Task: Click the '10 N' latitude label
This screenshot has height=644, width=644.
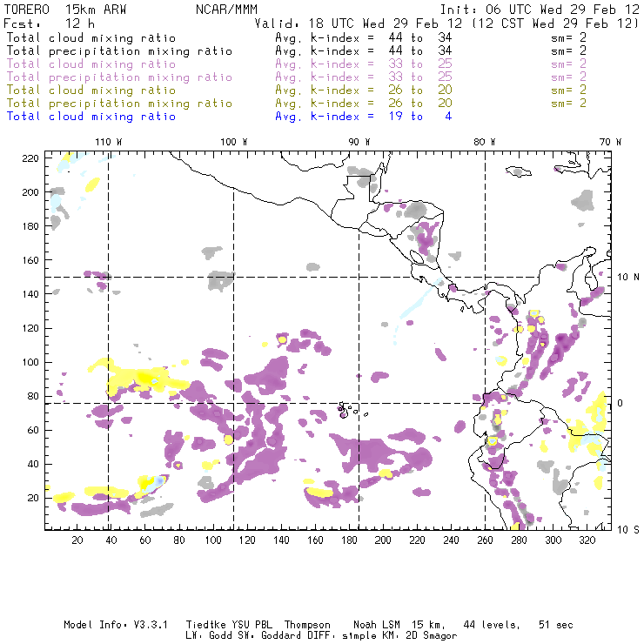Action: click(628, 278)
